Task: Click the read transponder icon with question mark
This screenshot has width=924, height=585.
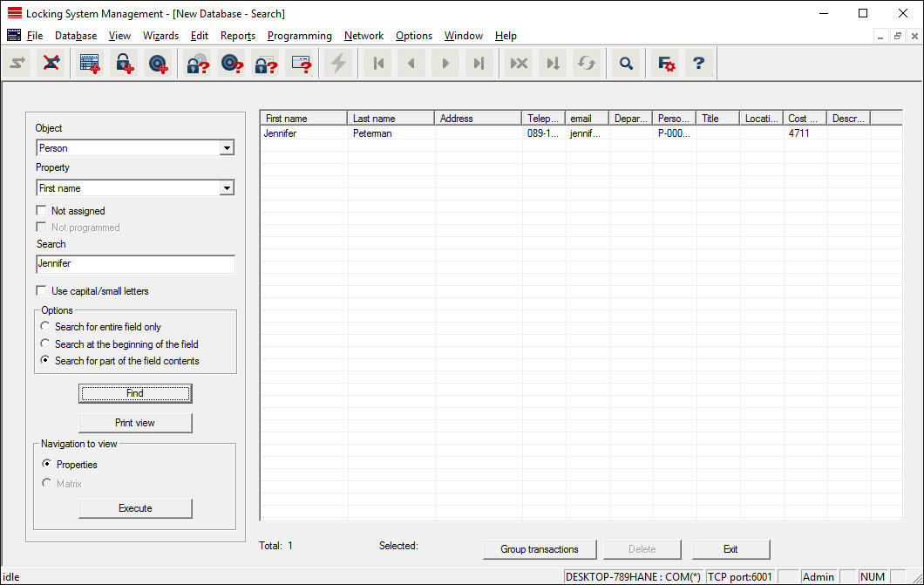Action: coord(231,64)
